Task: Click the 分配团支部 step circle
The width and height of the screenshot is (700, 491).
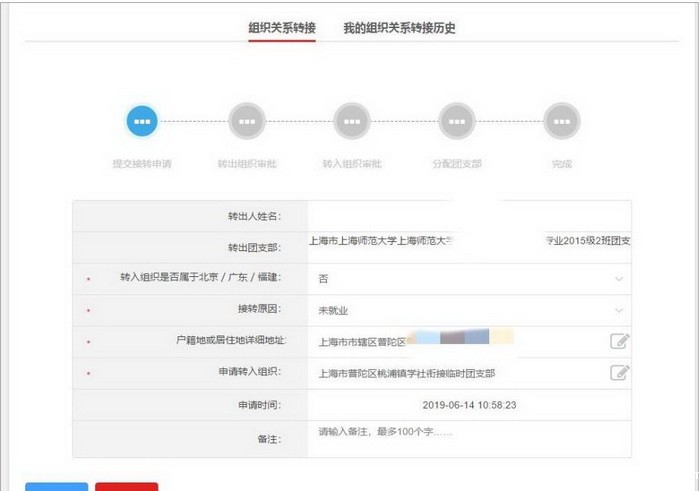Action: [456, 121]
